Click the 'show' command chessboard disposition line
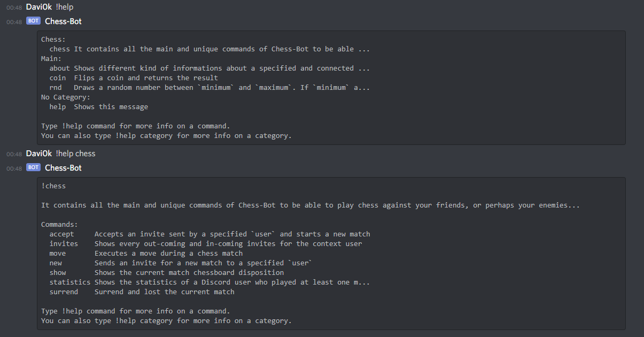Viewport: 644px width, 337px height. pos(167,273)
